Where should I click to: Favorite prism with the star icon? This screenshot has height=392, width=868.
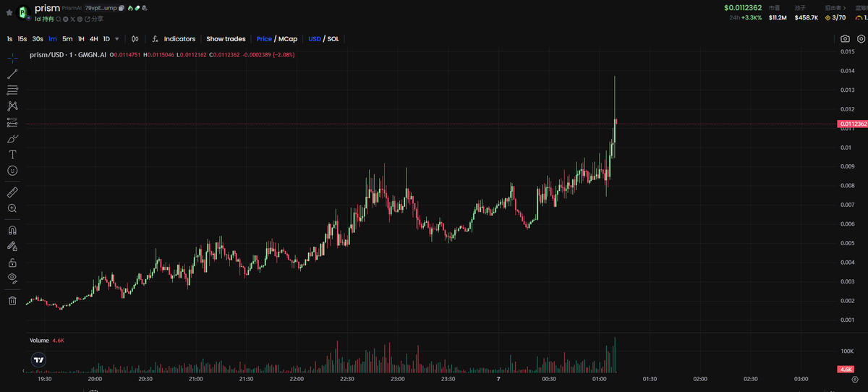9,12
